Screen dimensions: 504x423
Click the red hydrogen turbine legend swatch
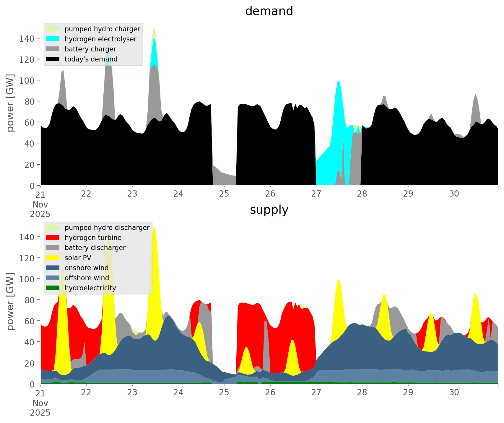point(53,238)
